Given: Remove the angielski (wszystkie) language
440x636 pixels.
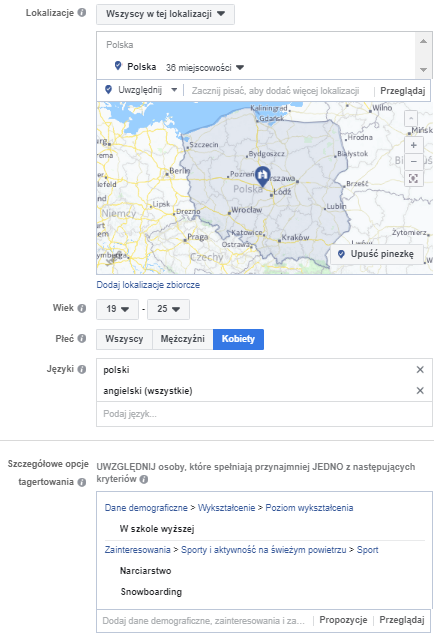Looking at the screenshot, I should (420, 391).
